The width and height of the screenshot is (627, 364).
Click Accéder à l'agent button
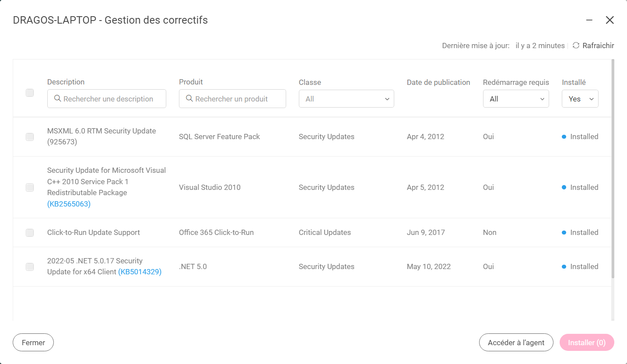click(x=516, y=343)
